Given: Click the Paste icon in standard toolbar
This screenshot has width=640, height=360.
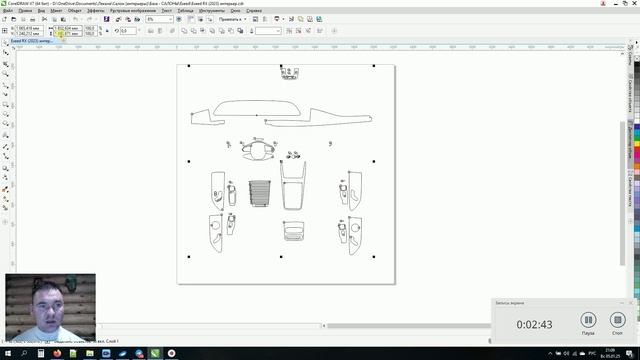Looking at the screenshot, I should pos(63,19).
